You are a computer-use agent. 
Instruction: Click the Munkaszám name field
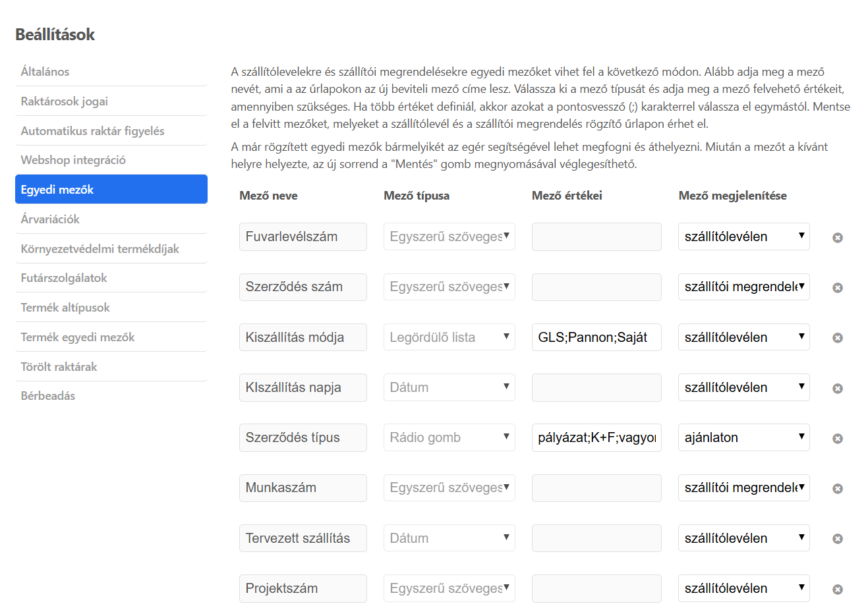tap(303, 487)
